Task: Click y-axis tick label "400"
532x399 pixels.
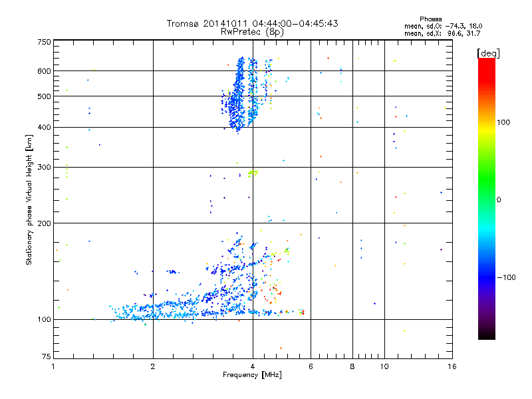Action: (45, 128)
